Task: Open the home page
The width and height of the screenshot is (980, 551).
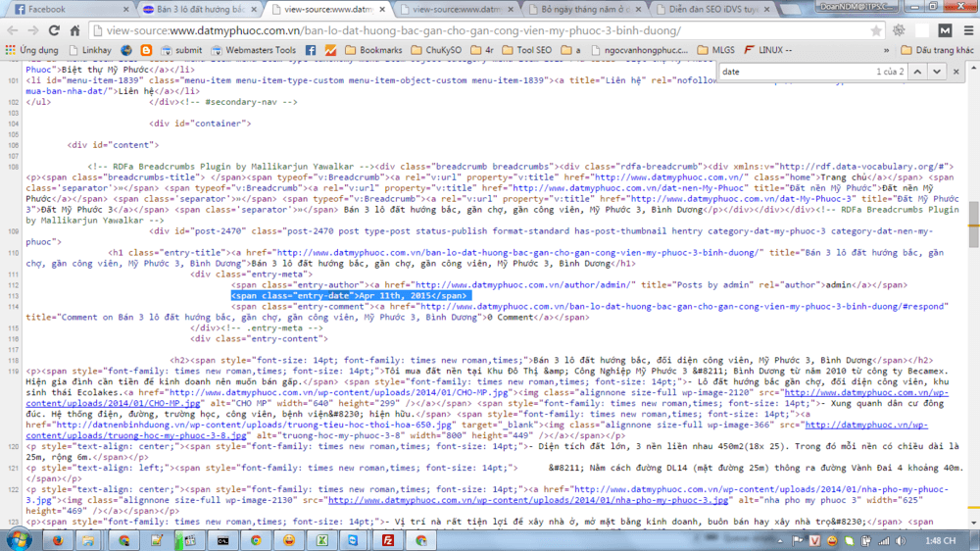Action: (75, 30)
